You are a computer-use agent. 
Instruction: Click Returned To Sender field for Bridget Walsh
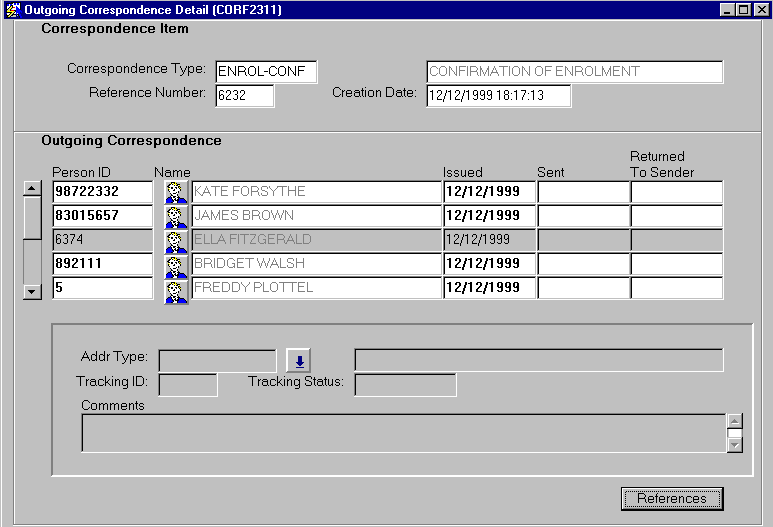[x=676, y=264]
